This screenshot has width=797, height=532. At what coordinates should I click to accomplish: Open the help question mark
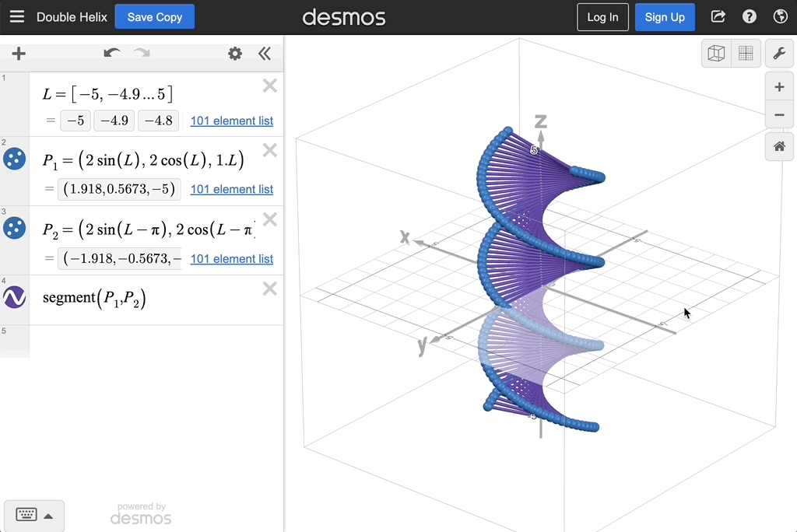point(750,17)
